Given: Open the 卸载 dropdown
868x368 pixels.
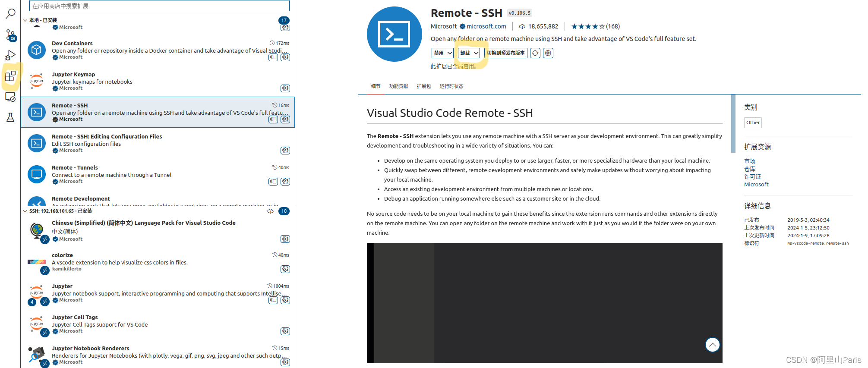Looking at the screenshot, I should [469, 53].
